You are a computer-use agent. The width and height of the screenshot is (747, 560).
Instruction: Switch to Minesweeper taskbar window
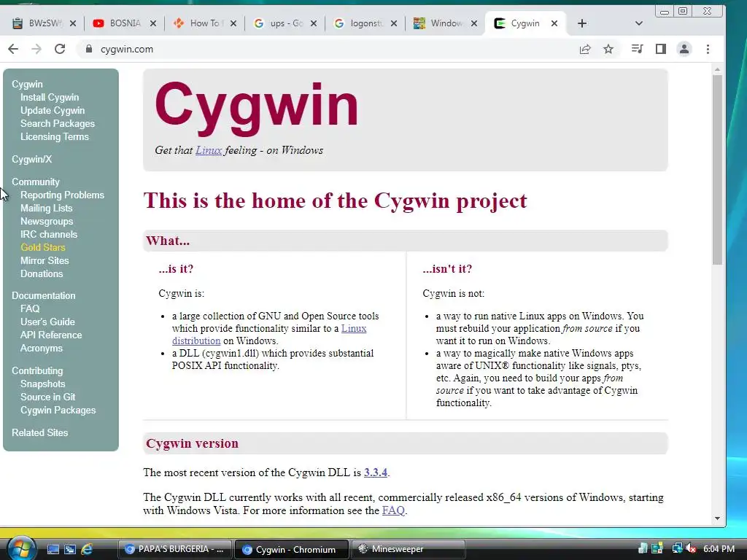409,549
